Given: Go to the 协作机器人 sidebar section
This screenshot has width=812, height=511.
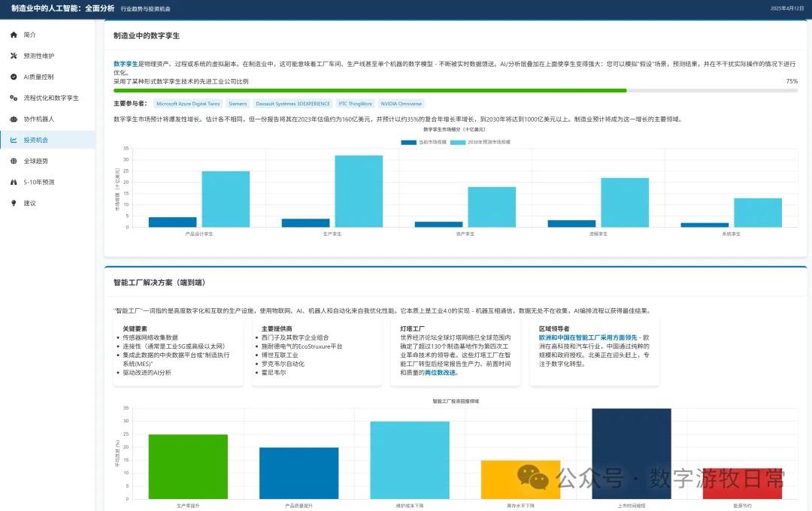Looking at the screenshot, I should coord(39,119).
